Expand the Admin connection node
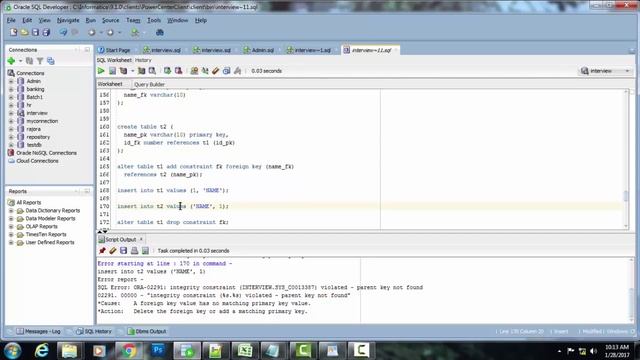This screenshot has width=640, height=360. click(x=11, y=81)
